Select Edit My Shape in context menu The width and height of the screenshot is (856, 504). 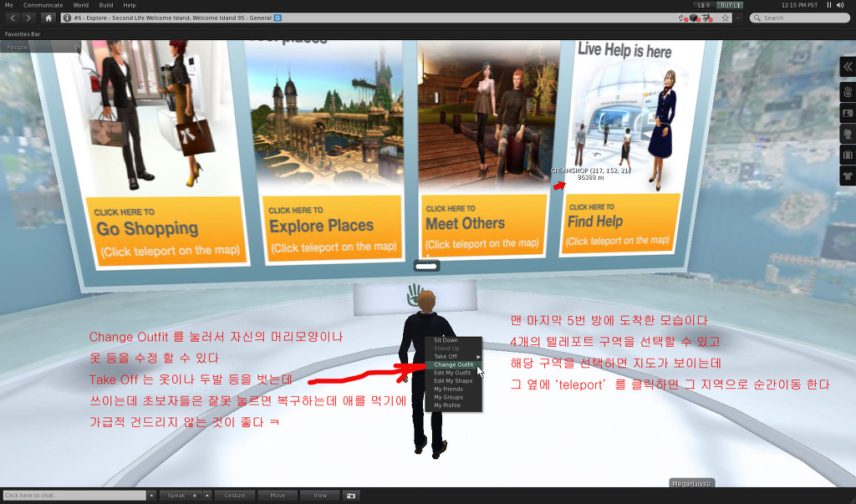click(x=454, y=380)
